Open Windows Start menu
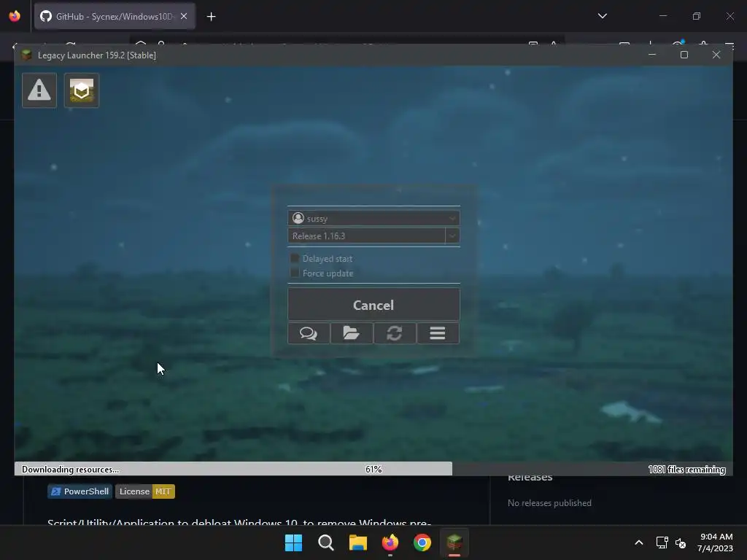 click(293, 542)
